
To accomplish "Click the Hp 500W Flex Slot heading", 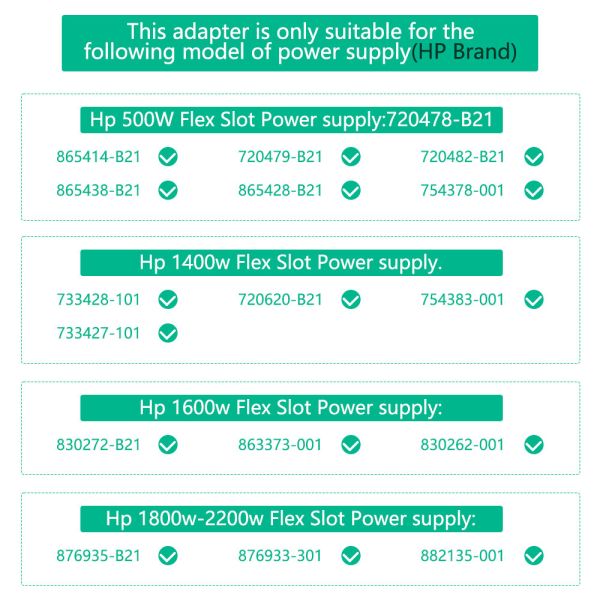I will tap(292, 121).
